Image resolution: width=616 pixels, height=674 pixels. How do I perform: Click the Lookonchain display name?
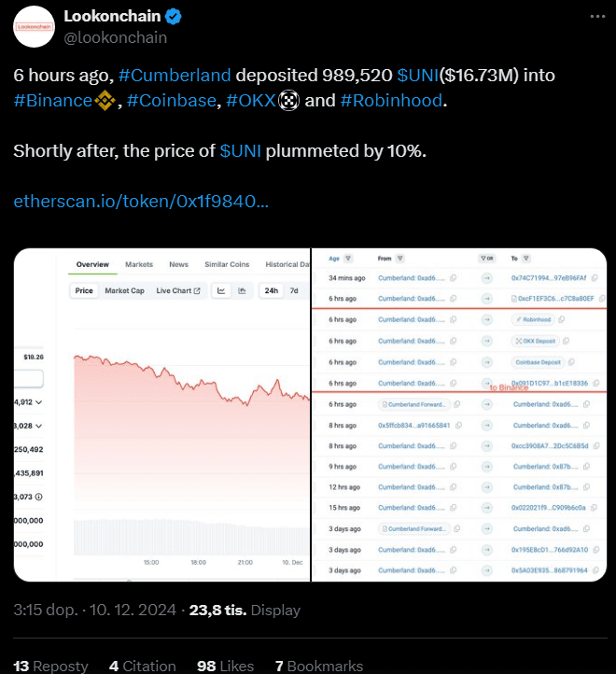click(x=110, y=17)
